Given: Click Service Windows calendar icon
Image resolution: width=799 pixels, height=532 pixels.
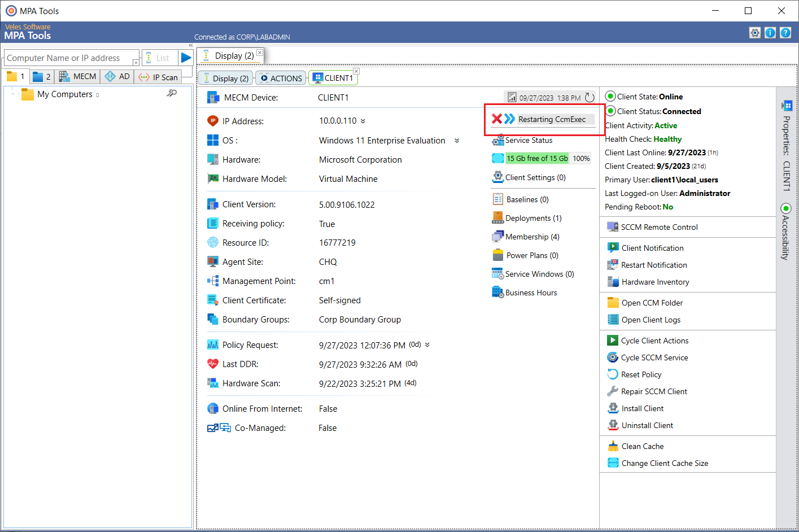Looking at the screenshot, I should pyautogui.click(x=497, y=274).
